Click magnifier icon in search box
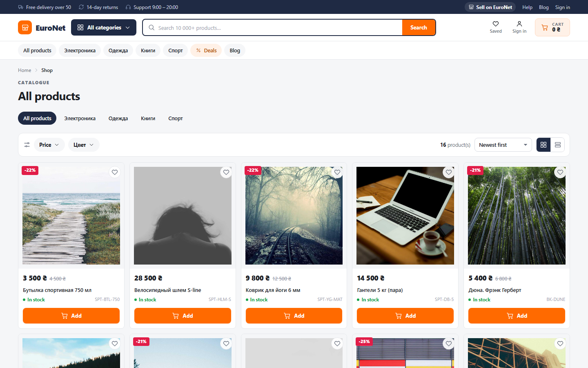Image resolution: width=588 pixels, height=368 pixels. pyautogui.click(x=151, y=27)
